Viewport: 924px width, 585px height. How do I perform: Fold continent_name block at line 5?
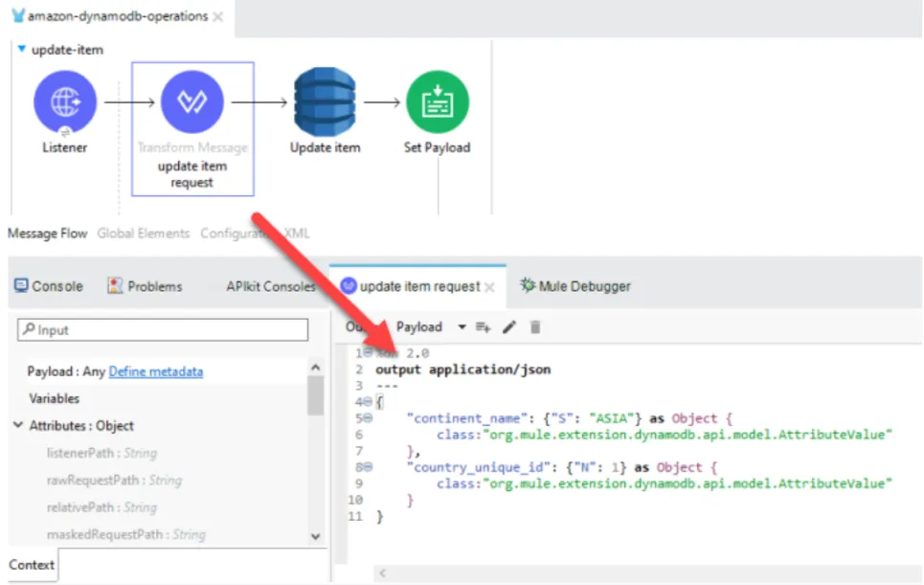[x=368, y=418]
